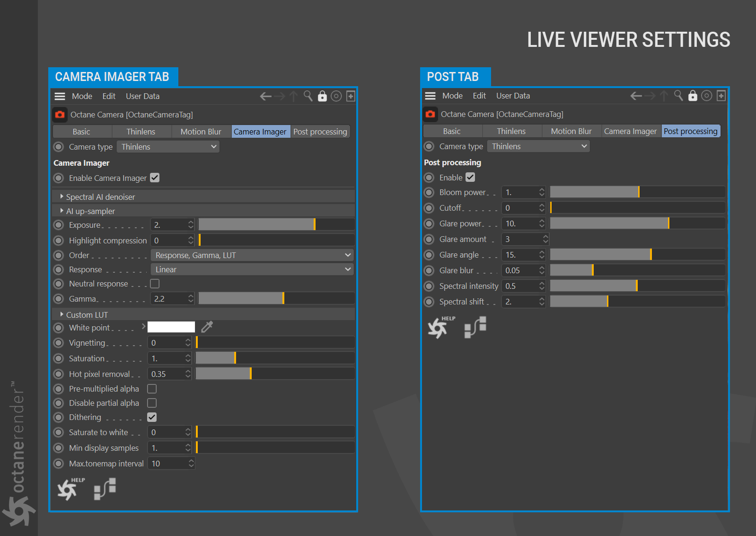
Task: Expand AI up-sampler section
Action: 62,211
